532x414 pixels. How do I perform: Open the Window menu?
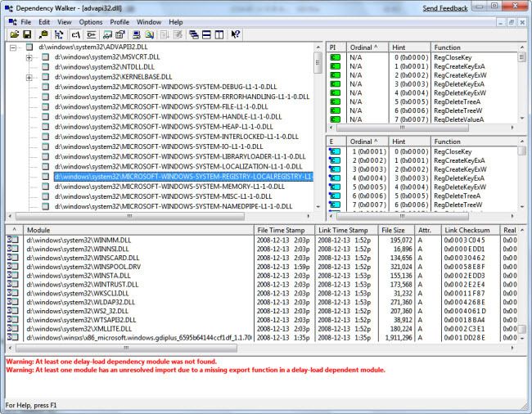coord(149,22)
